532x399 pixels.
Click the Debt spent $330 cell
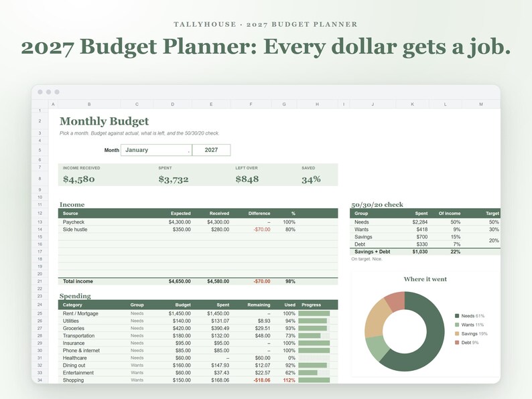pyautogui.click(x=421, y=244)
